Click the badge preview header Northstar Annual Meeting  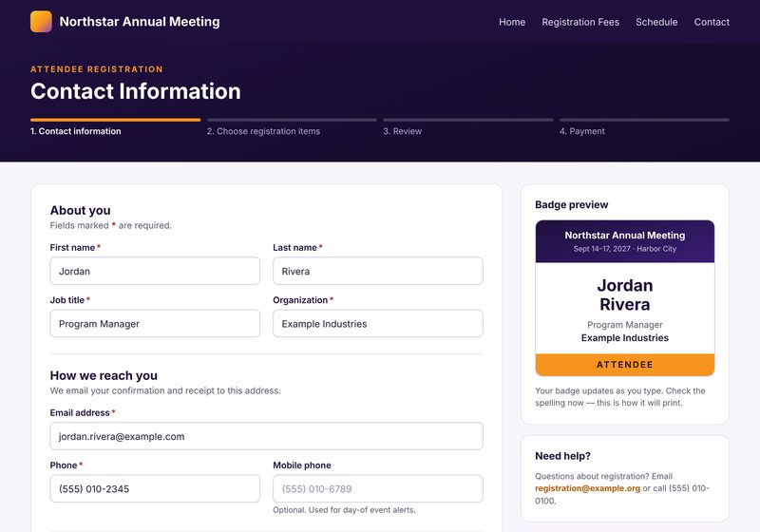[x=625, y=235]
